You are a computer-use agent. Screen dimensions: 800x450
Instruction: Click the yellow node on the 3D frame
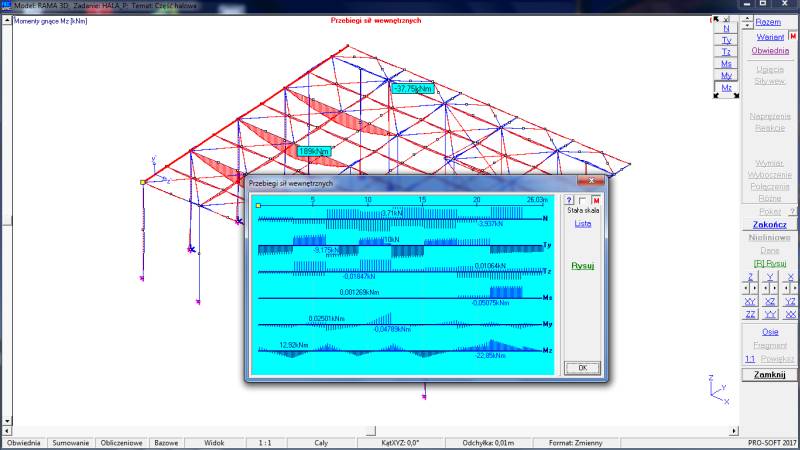(143, 182)
